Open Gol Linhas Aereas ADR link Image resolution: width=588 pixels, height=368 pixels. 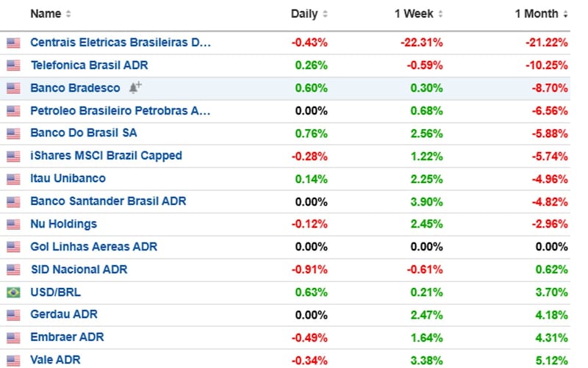click(x=93, y=247)
